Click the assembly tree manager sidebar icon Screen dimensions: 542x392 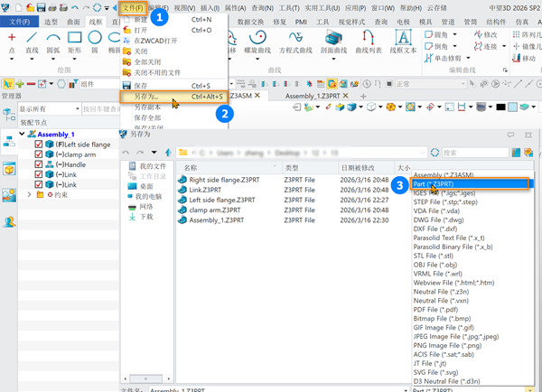(x=9, y=142)
